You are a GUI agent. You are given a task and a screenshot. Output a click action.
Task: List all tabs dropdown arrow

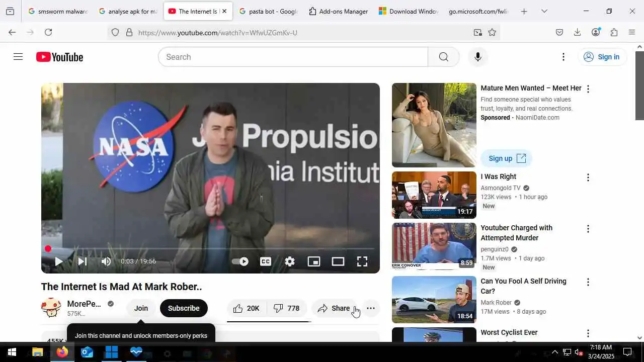click(544, 11)
